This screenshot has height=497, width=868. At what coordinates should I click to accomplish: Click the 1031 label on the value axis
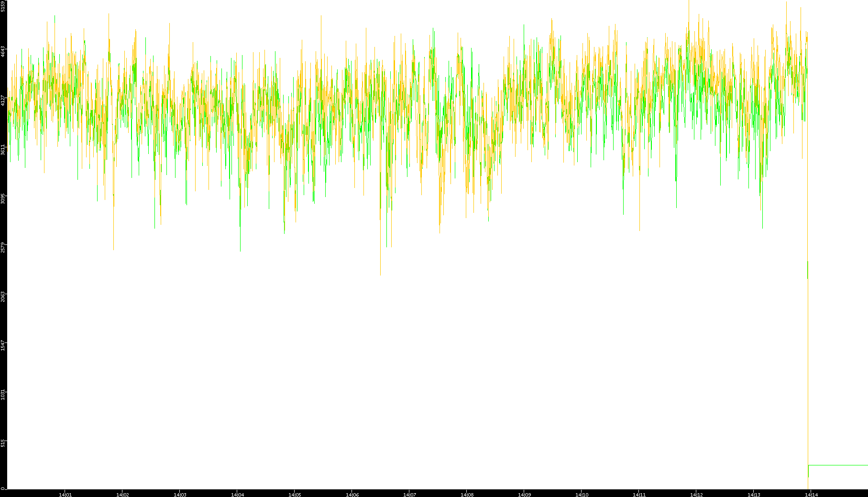click(x=3, y=395)
